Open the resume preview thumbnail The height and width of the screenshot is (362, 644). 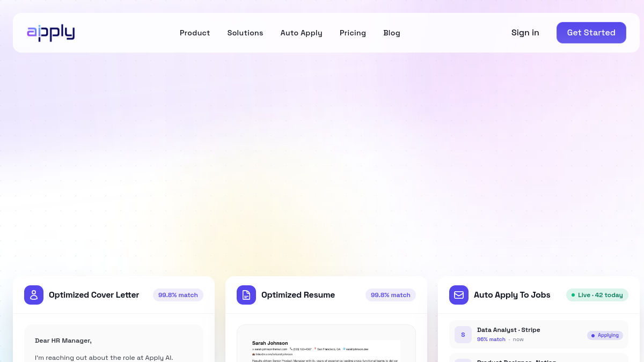(326, 343)
